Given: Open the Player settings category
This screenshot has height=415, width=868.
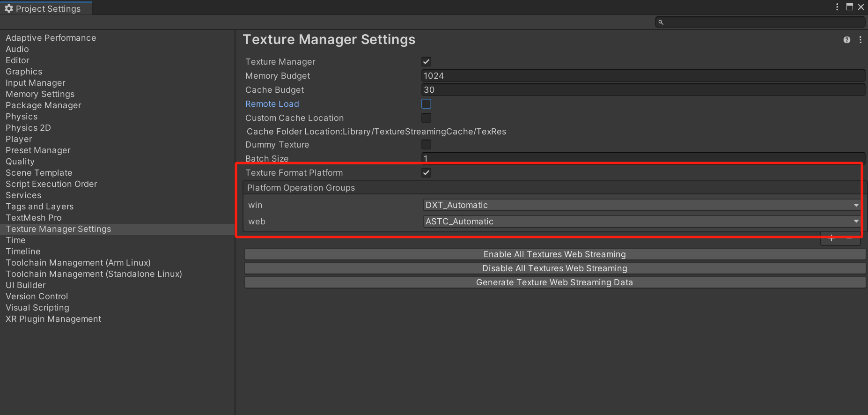Looking at the screenshot, I should click(x=19, y=139).
